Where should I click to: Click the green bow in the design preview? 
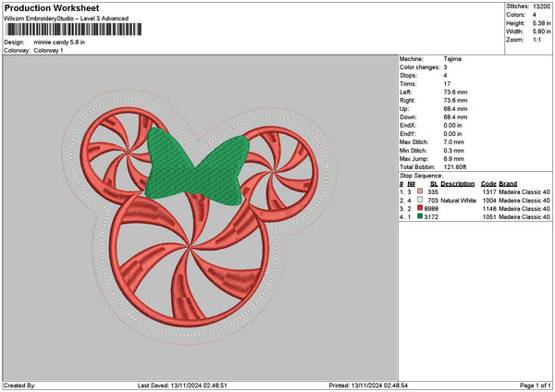pyautogui.click(x=197, y=167)
